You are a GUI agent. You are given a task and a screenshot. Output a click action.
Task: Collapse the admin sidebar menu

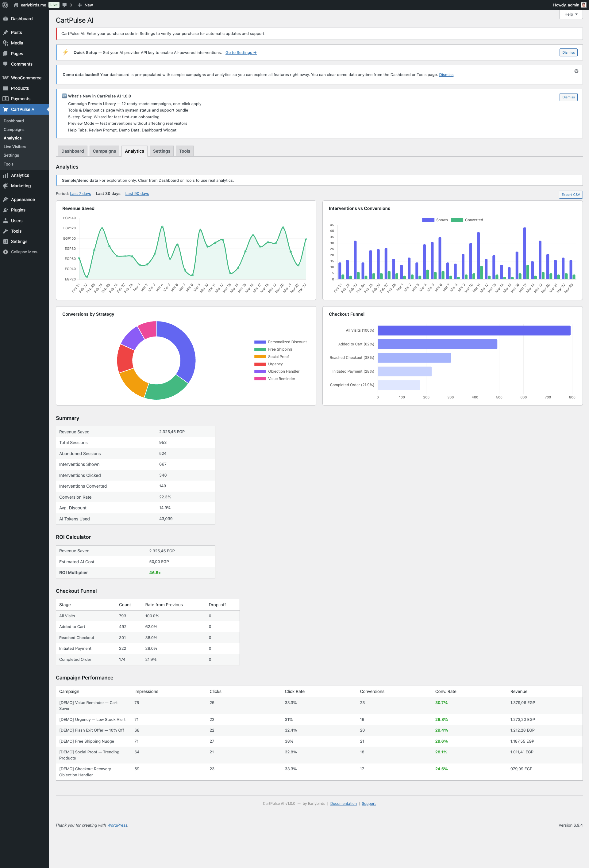coord(6,252)
